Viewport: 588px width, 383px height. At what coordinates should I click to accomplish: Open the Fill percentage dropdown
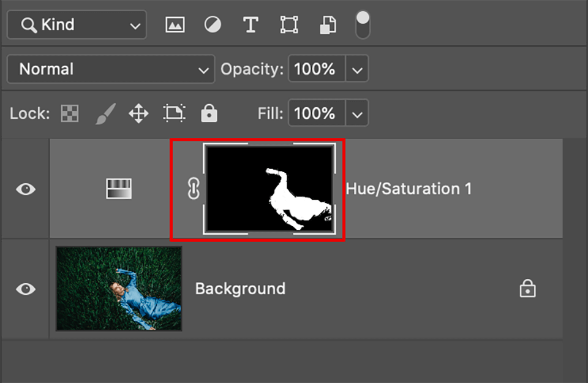[x=357, y=113]
